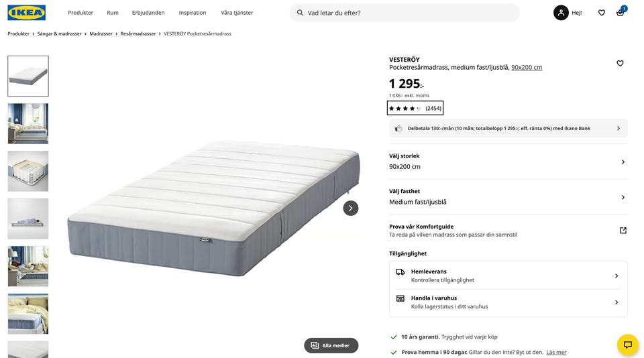This screenshot has width=644, height=358.
Task: Show next product image with arrow
Action: coord(350,208)
